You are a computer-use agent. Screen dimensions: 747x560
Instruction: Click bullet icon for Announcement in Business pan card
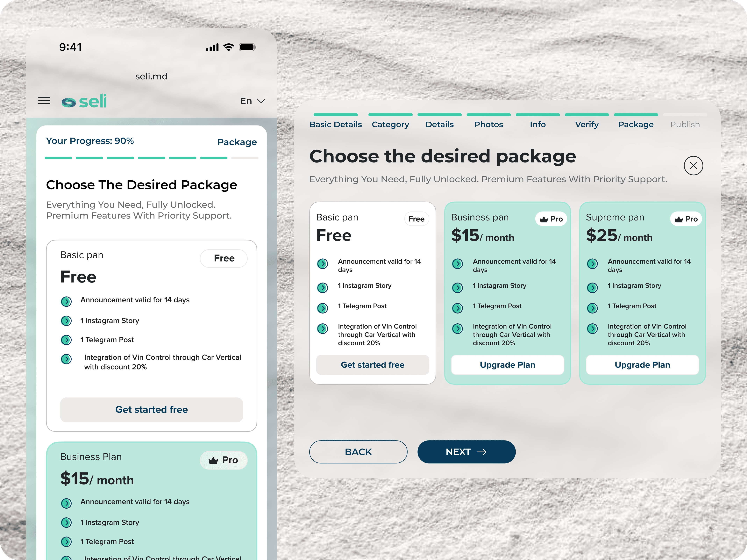coord(458,264)
